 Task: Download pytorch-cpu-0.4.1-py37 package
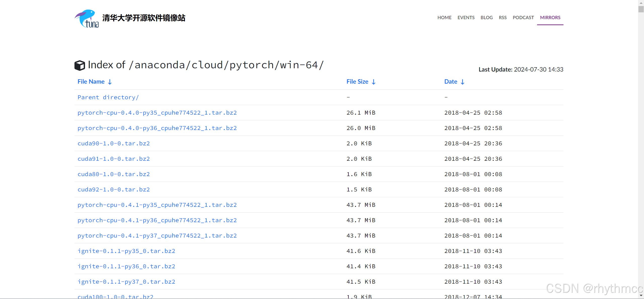tap(157, 236)
